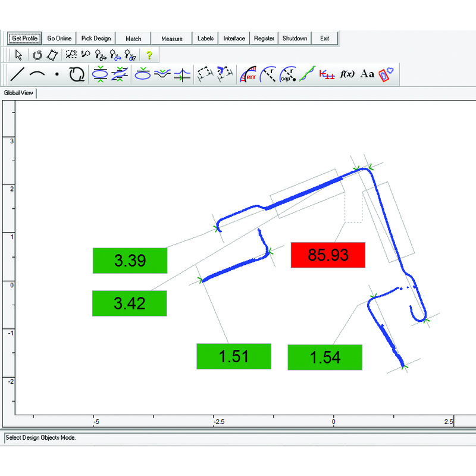Click the rotate/undo arrow icon
The image size is (476, 476).
click(37, 55)
